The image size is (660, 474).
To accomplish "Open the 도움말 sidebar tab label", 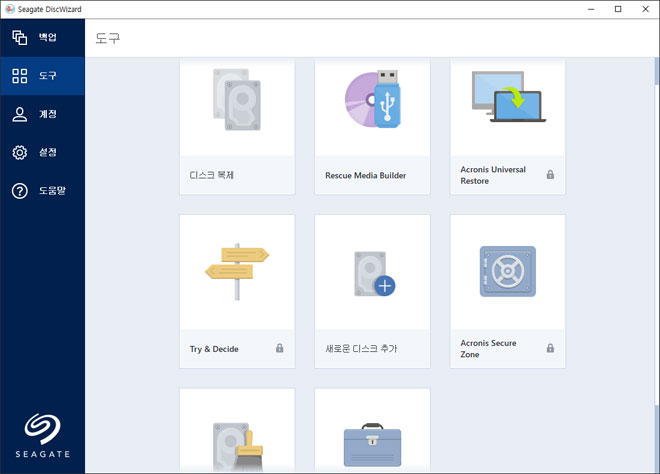I will (x=53, y=191).
